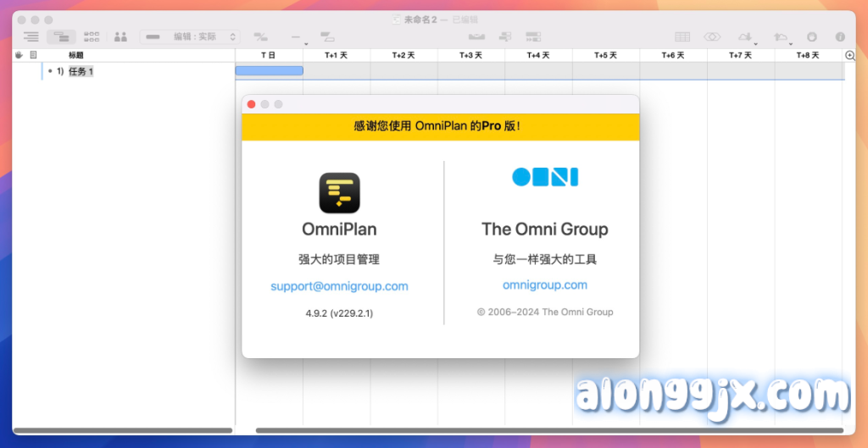Toggle the Task outline view button
868x448 pixels.
coord(31,36)
